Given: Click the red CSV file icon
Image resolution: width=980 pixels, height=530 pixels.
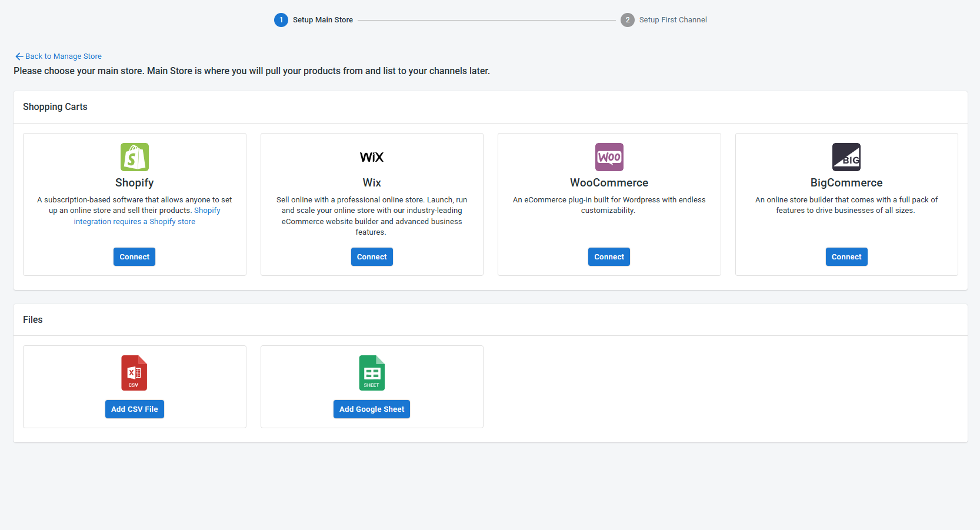Looking at the screenshot, I should click(x=134, y=373).
